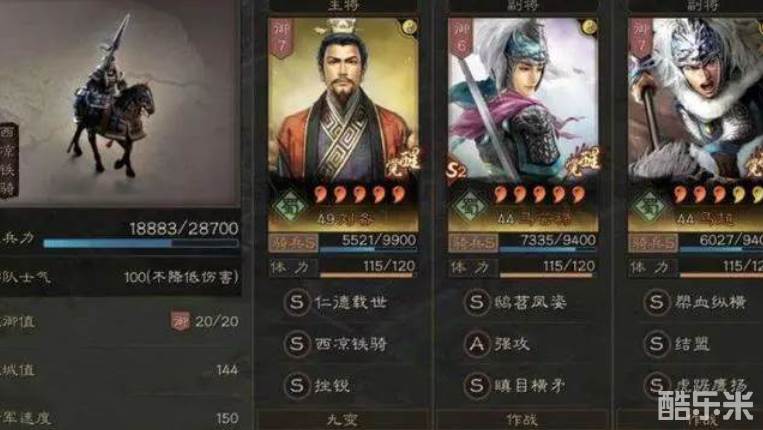Click the gold corner icon on Liu Bei's card
This screenshot has height=430, width=763.
coord(409,27)
